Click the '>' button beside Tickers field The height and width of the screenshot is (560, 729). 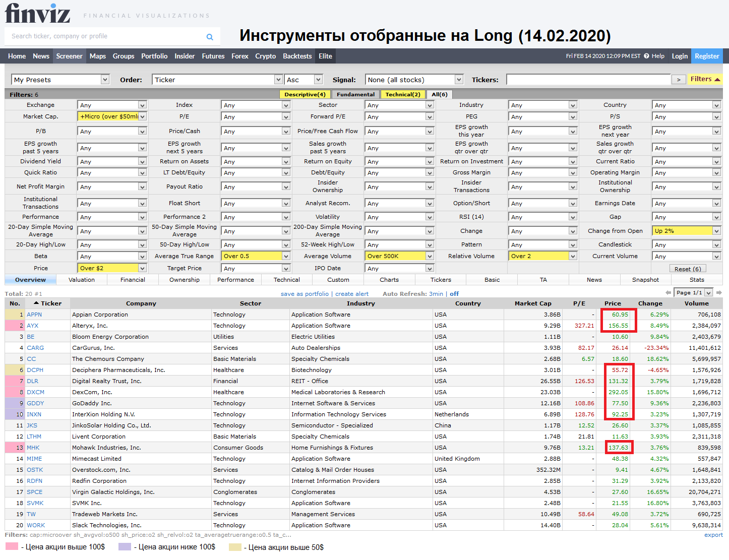click(x=679, y=80)
